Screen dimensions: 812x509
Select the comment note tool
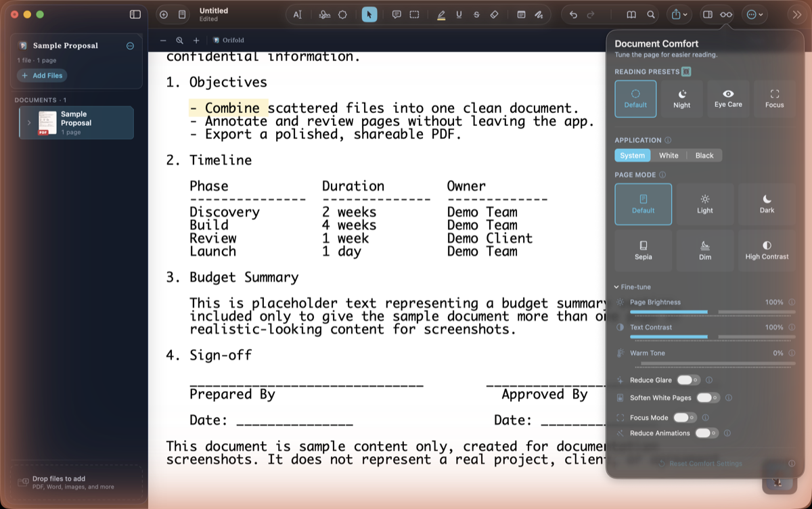[x=397, y=14]
